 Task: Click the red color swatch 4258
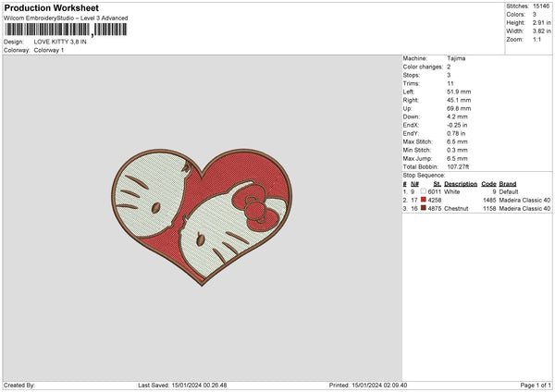(x=424, y=200)
